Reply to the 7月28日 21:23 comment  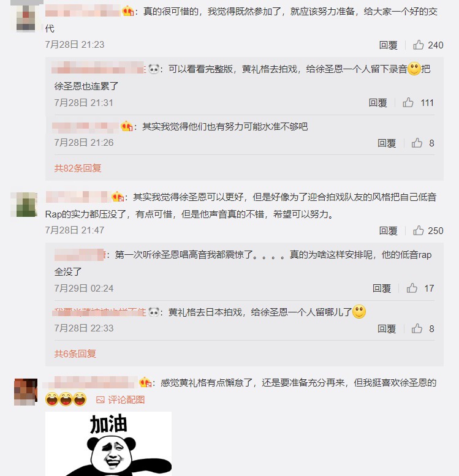click(389, 45)
